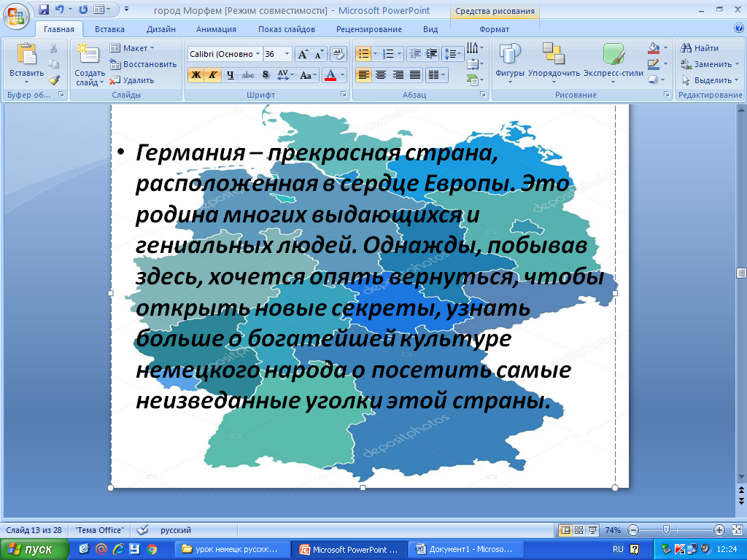Screen dimensions: 747x560
Task: Click the Cut scissors icon
Action: [53, 48]
